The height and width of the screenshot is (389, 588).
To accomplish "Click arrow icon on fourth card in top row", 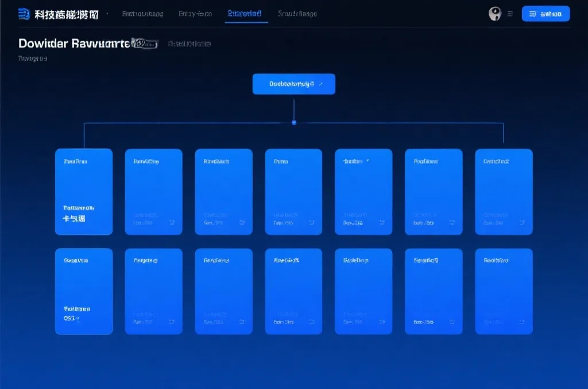I will point(312,223).
